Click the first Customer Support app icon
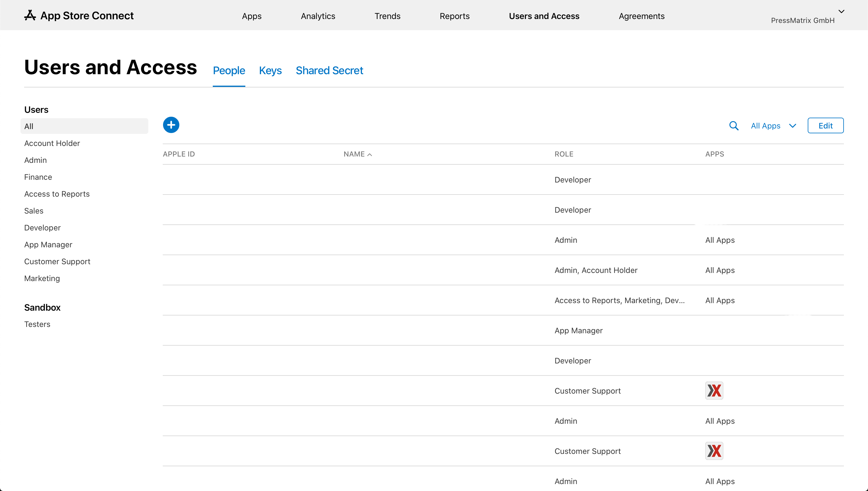This screenshot has height=491, width=868. [714, 391]
